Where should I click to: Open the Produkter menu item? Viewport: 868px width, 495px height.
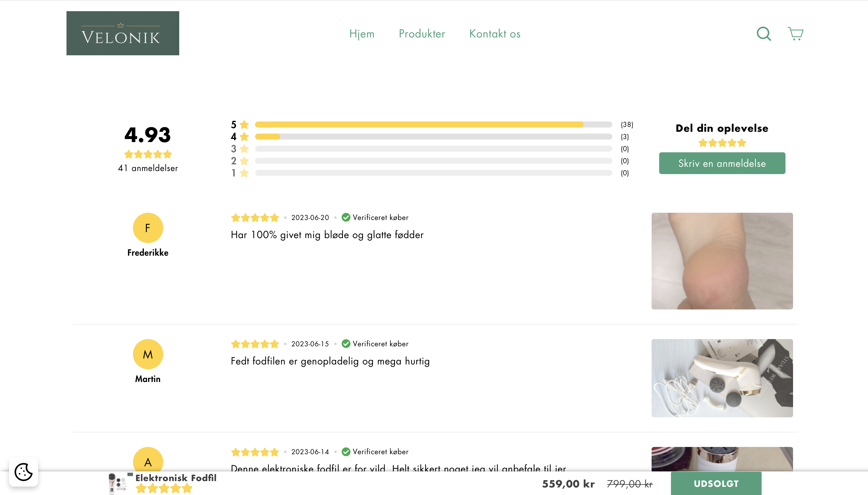click(422, 34)
